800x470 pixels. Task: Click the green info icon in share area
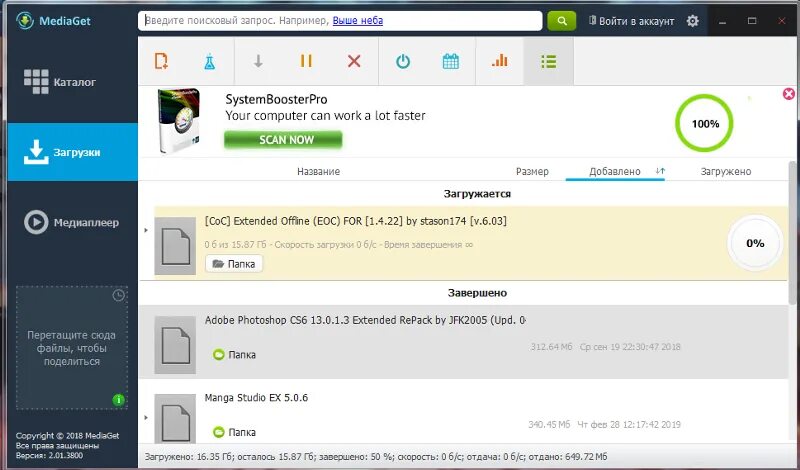click(118, 400)
